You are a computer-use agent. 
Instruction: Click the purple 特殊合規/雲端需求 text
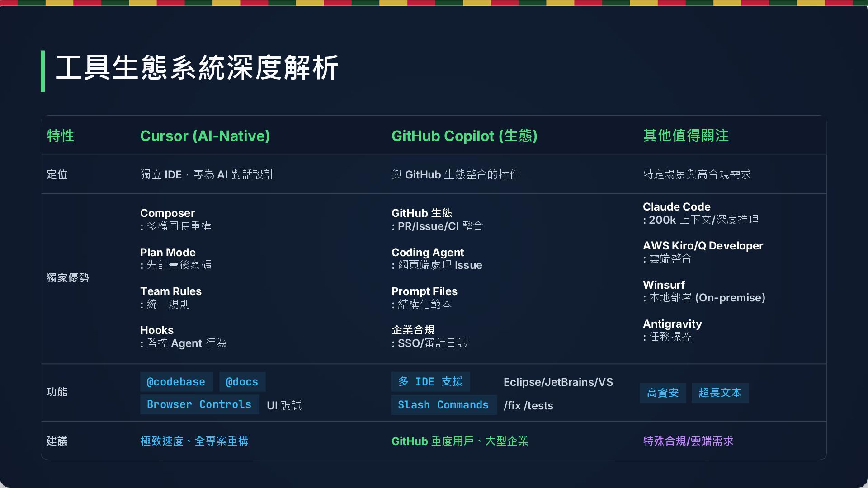(688, 441)
